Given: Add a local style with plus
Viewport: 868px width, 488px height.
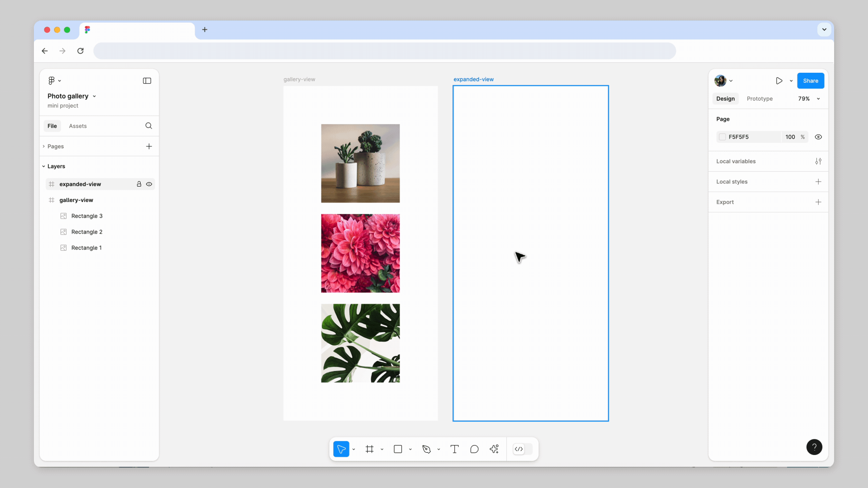Looking at the screenshot, I should tap(818, 181).
